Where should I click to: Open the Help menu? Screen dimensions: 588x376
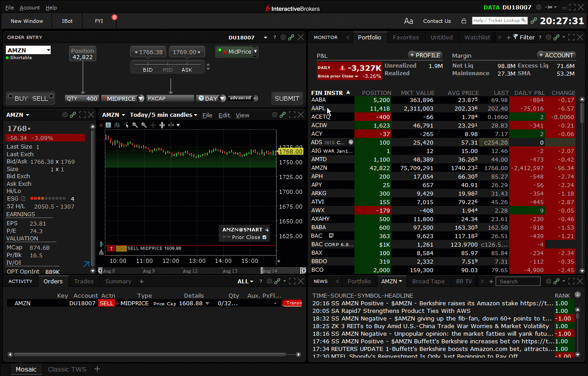click(x=51, y=8)
